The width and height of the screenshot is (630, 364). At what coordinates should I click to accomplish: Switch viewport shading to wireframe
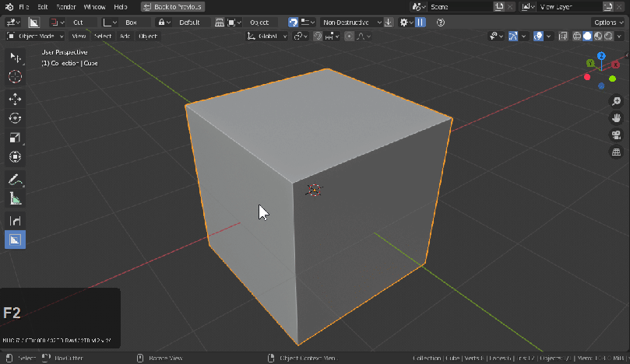pyautogui.click(x=577, y=36)
